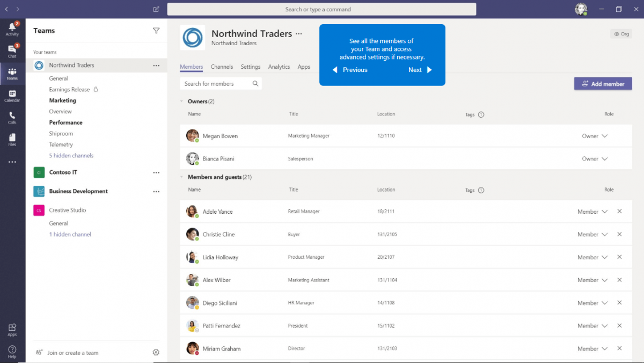Click the new chat compose icon

(x=156, y=9)
